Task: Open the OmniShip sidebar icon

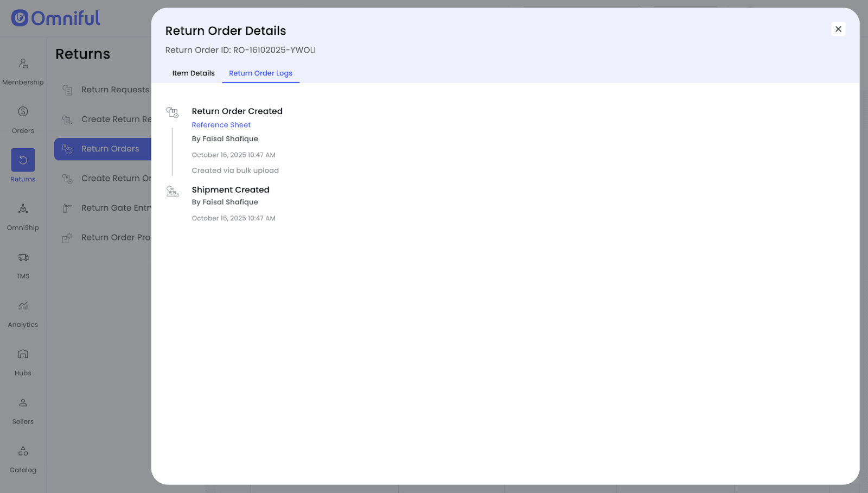Action: (x=23, y=209)
